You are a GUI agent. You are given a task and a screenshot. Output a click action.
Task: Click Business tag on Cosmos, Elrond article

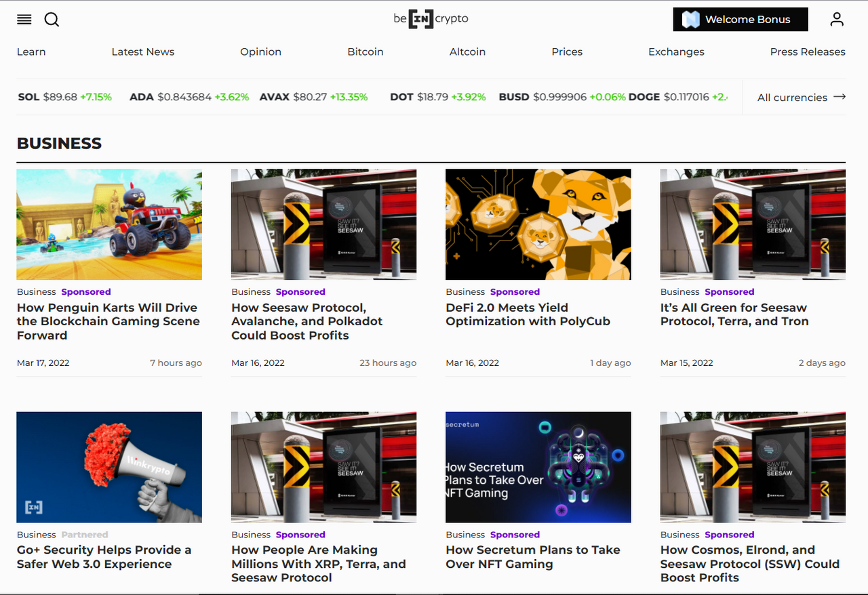[x=679, y=535]
